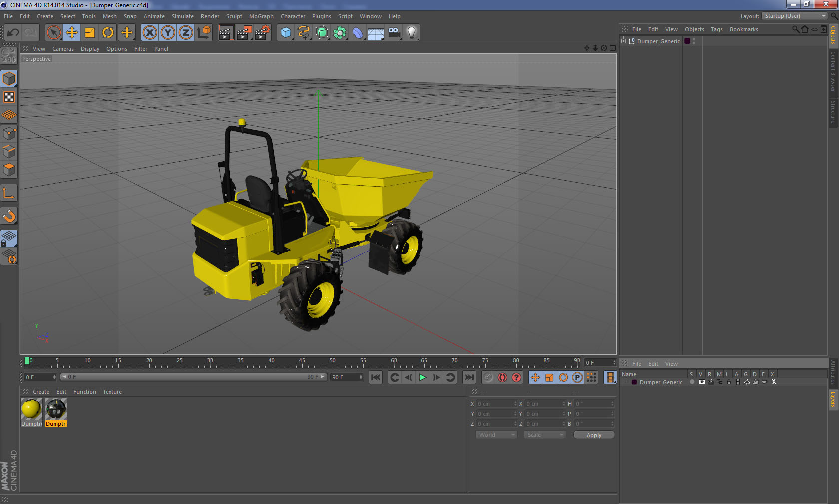Image resolution: width=839 pixels, height=504 pixels.
Task: Open Edit Render Settings icon
Action: coord(262,33)
